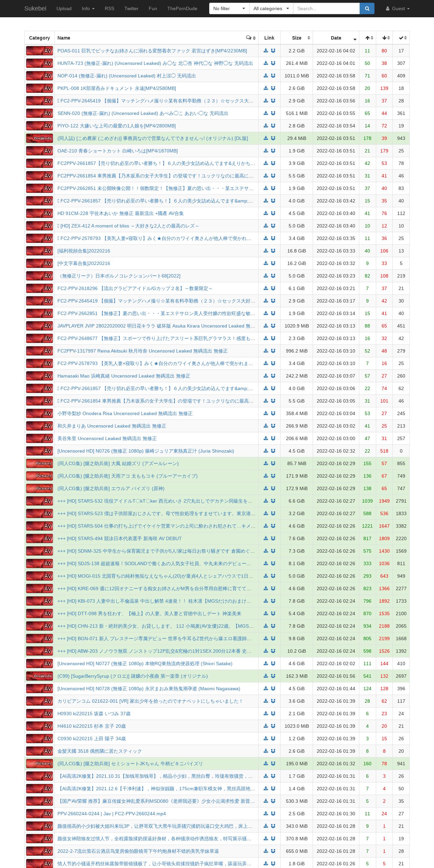Click the 1011.0 MiB size cell
434x868 pixels.
pos(296,76)
